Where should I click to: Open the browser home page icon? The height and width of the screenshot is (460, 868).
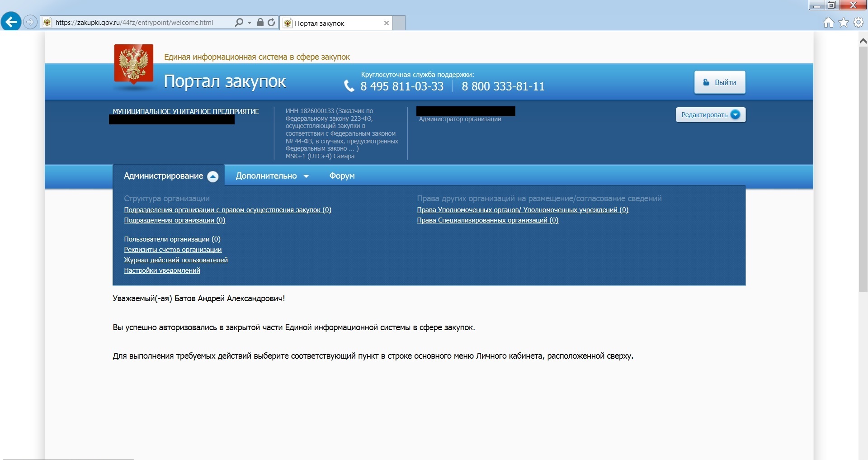click(x=828, y=22)
